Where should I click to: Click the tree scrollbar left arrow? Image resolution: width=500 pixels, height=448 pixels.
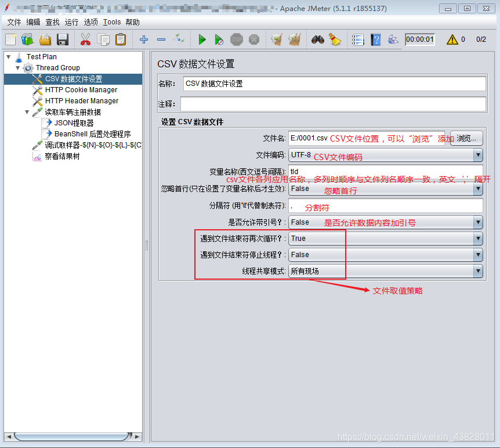pos(9,436)
